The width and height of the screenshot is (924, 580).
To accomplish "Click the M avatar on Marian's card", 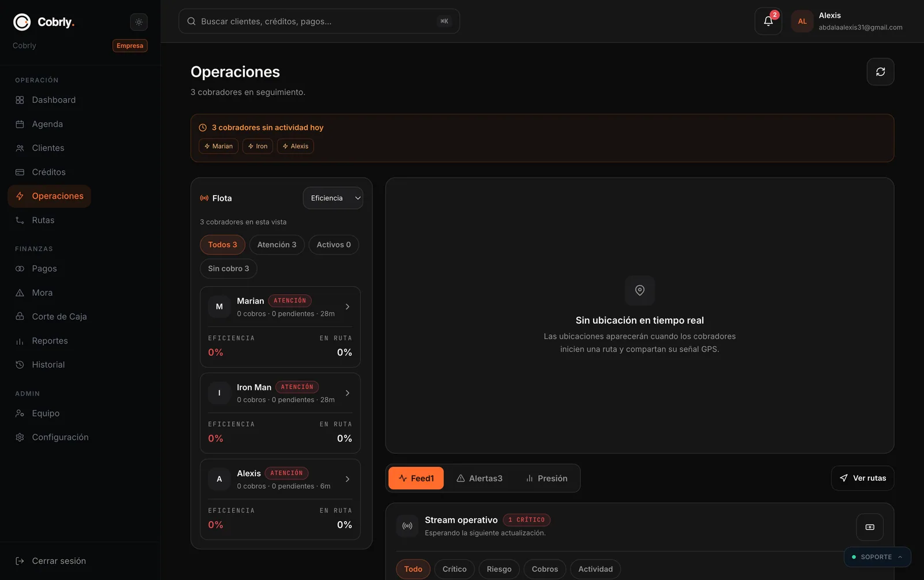I will tap(219, 306).
